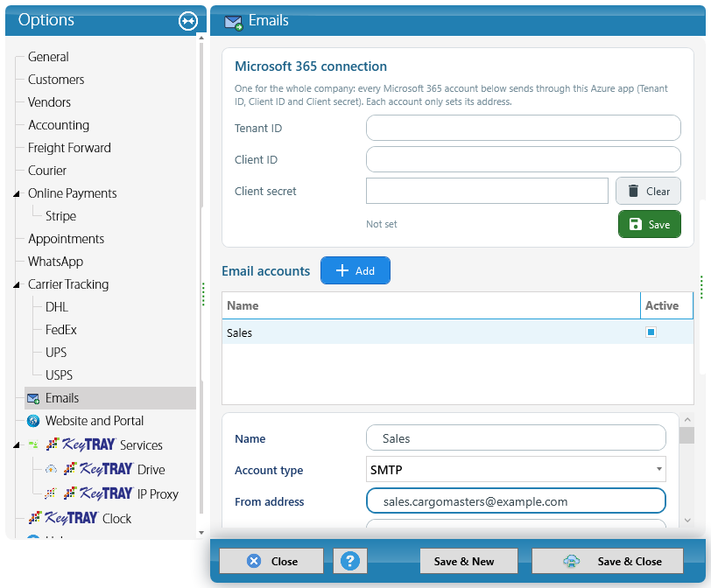Select DHL under Carrier Tracking

click(57, 307)
